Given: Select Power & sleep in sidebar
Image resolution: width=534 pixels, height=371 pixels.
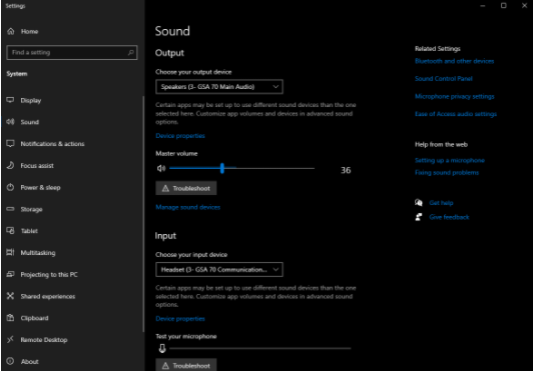Looking at the screenshot, I should (40, 187).
